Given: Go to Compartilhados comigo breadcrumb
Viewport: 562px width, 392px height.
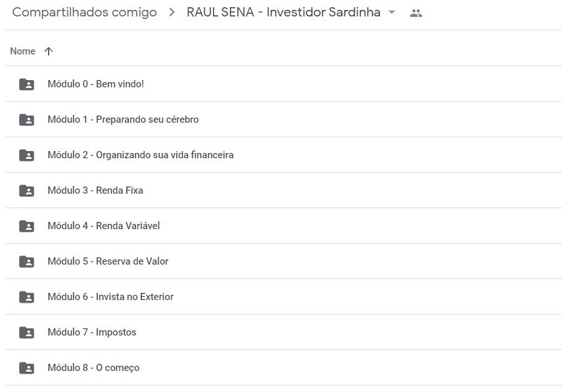Looking at the screenshot, I should point(84,12).
